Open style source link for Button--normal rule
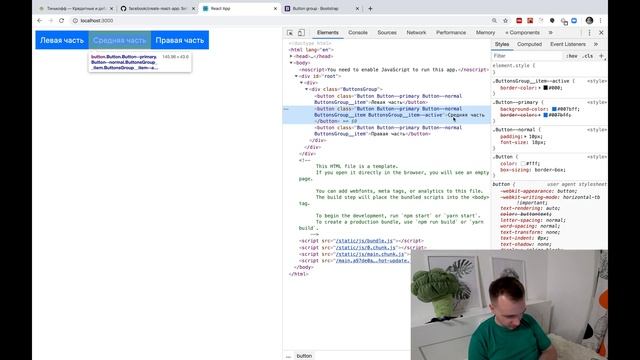The image size is (640, 360). point(597,130)
